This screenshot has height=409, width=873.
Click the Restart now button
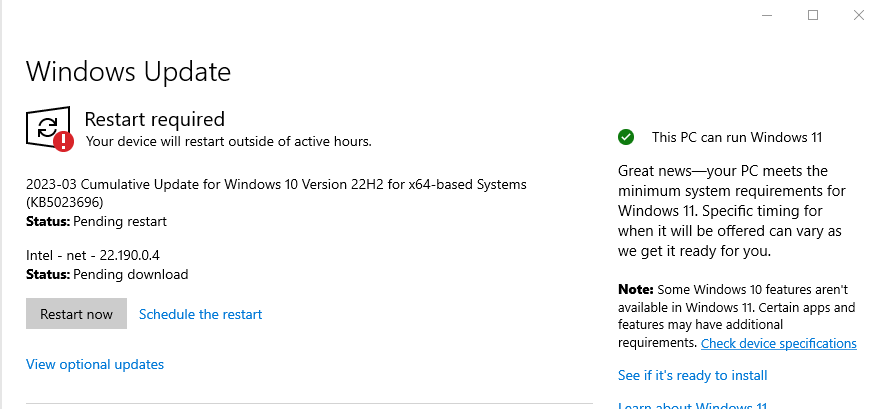click(x=76, y=314)
